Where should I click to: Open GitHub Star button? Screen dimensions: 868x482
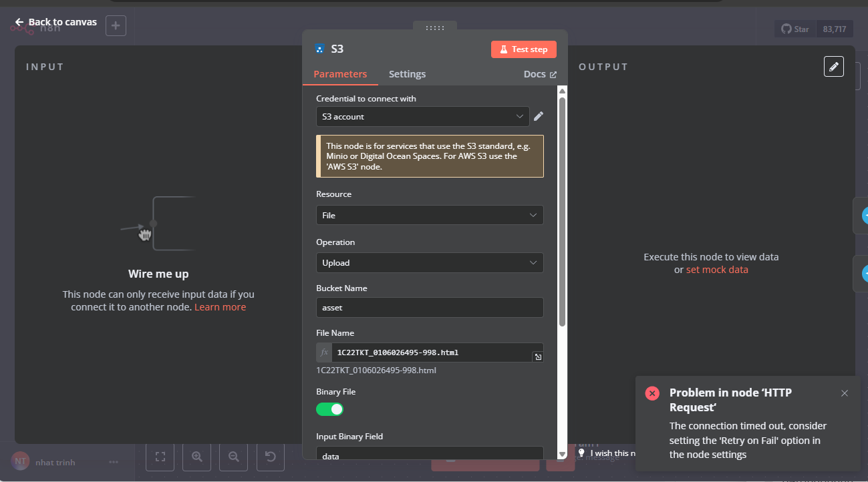click(x=794, y=29)
